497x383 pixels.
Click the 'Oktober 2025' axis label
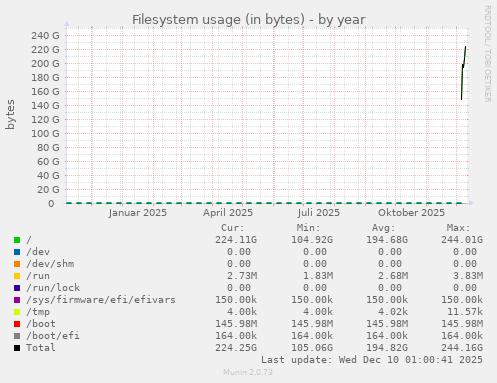[411, 213]
